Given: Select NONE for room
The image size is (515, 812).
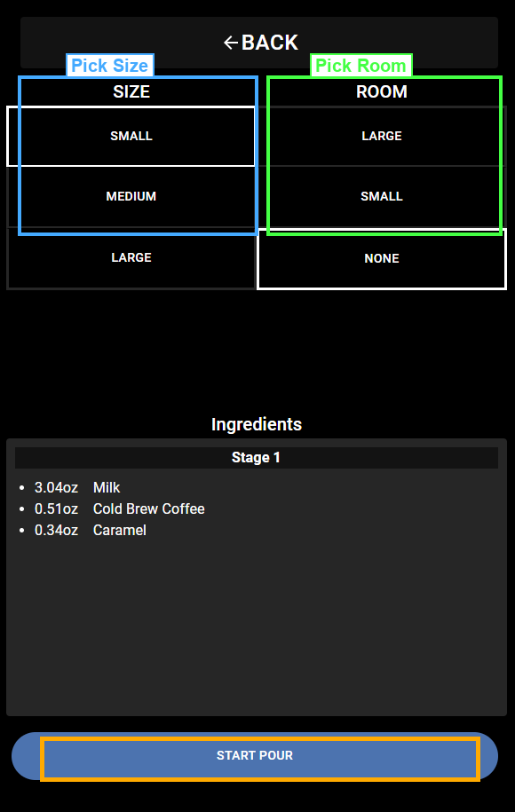Looking at the screenshot, I should pyautogui.click(x=382, y=258).
